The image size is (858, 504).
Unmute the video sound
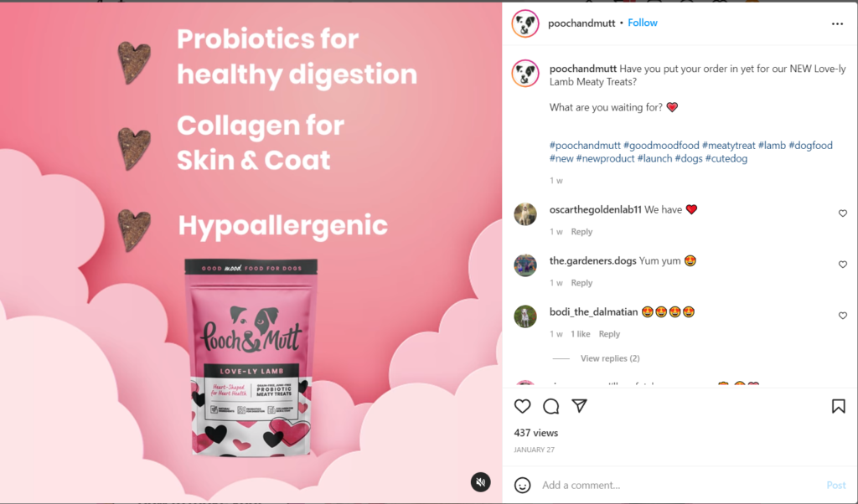click(x=480, y=482)
